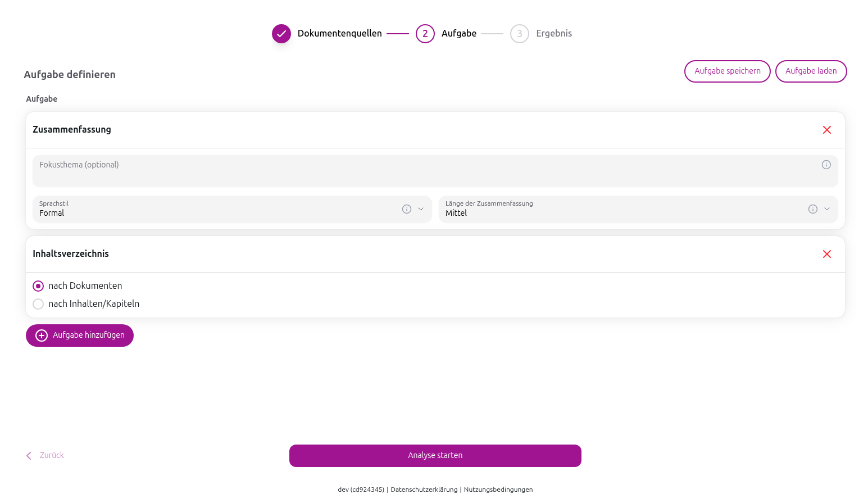This screenshot has width=868, height=494.
Task: Remove the Zusammenfassung task with red X
Action: click(826, 130)
